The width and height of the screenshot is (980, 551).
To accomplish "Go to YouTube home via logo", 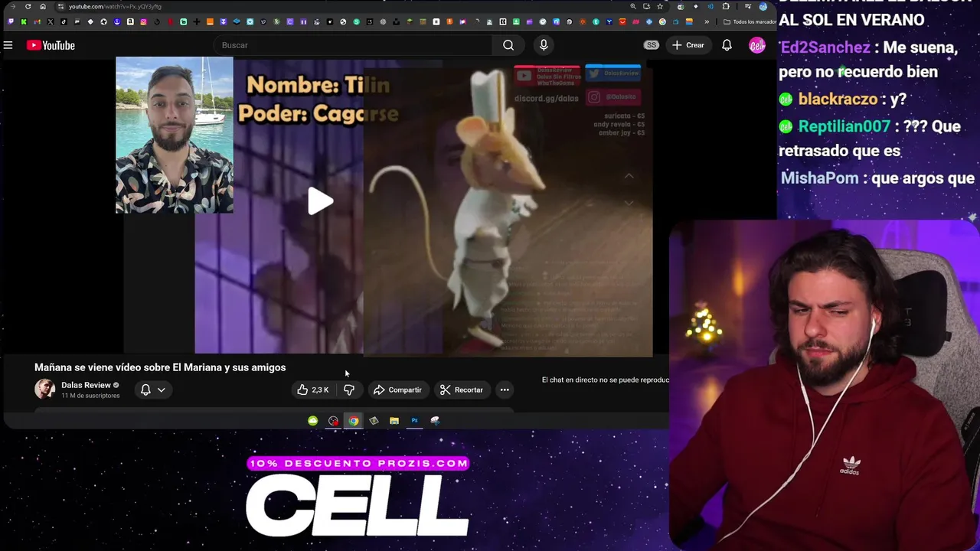I will (x=51, y=45).
